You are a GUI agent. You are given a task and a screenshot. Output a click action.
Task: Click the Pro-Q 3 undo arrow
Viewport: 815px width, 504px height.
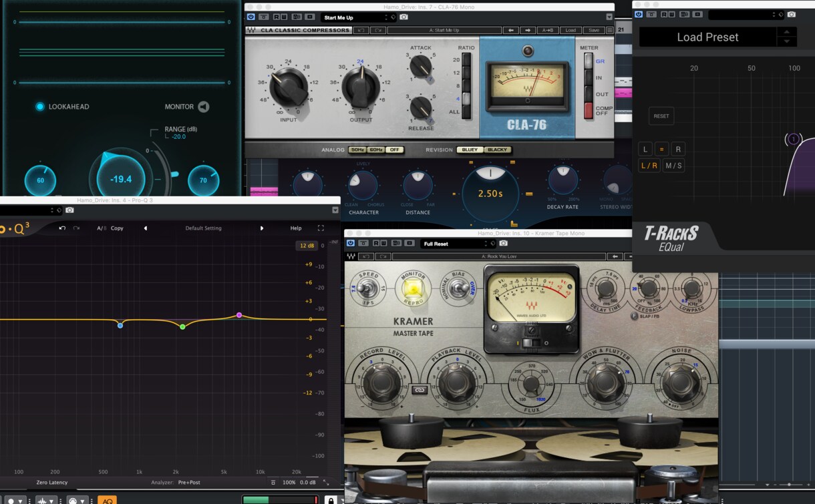click(62, 228)
